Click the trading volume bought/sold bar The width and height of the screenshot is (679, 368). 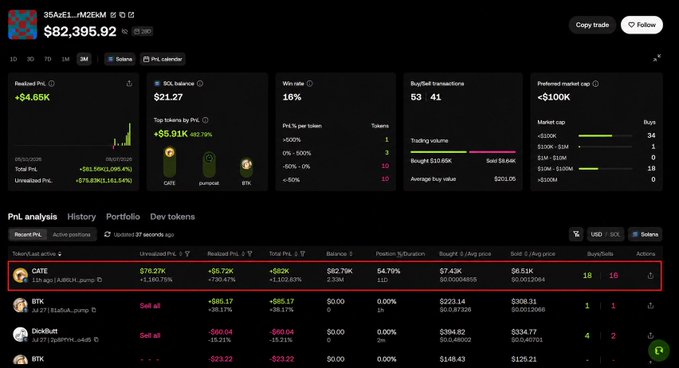pyautogui.click(x=463, y=152)
